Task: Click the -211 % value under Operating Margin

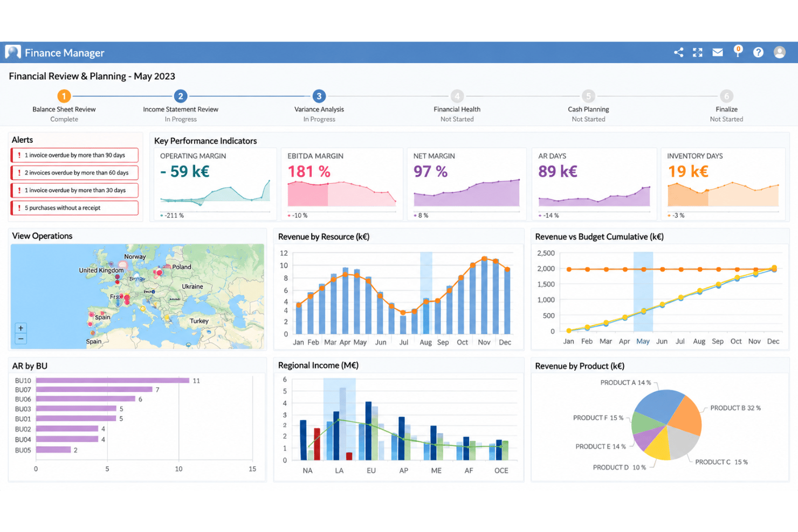Action: [x=174, y=216]
